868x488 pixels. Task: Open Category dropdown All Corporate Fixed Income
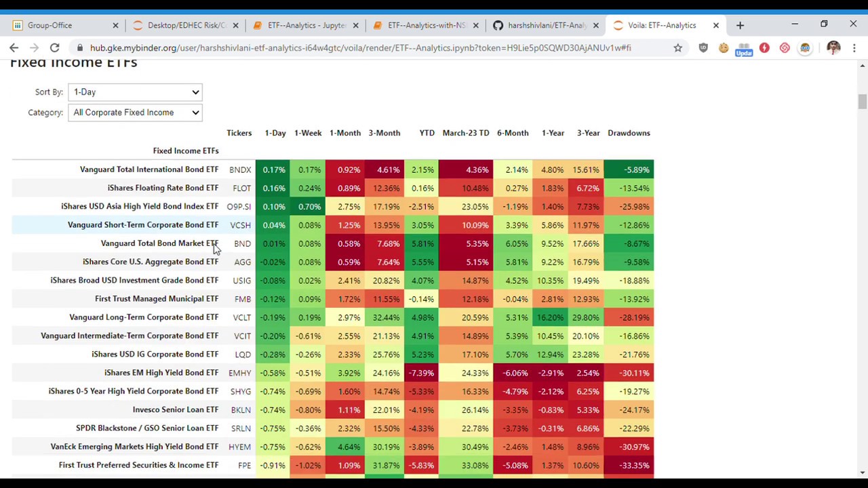click(136, 113)
